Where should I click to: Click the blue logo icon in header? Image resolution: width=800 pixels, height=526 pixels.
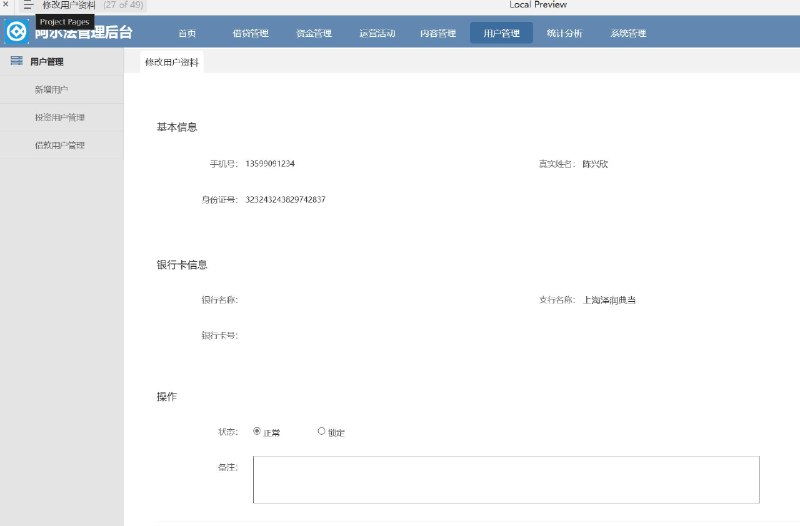(16, 32)
